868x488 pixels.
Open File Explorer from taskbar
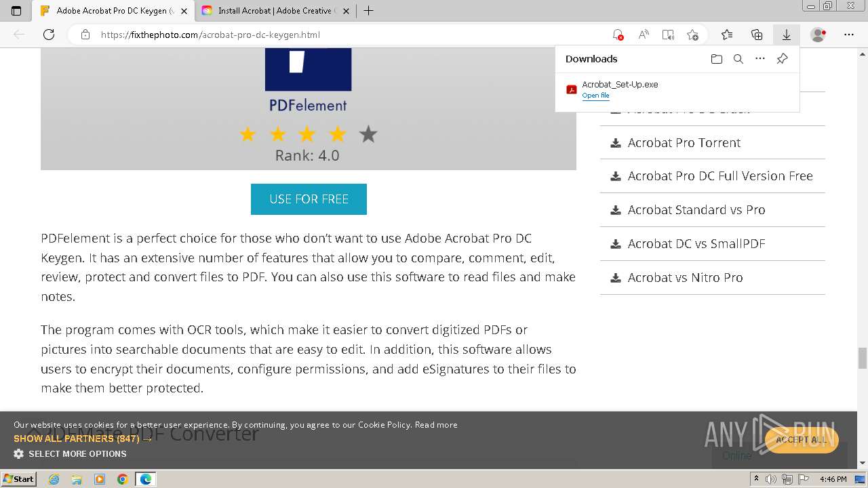click(77, 479)
